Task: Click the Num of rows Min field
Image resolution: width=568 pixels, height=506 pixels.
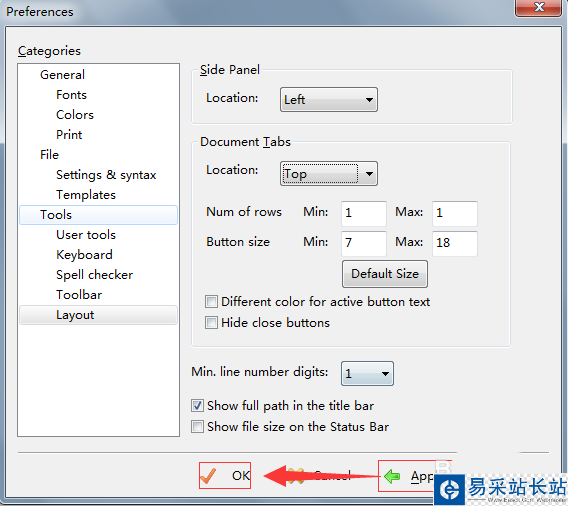Action: pos(364,213)
